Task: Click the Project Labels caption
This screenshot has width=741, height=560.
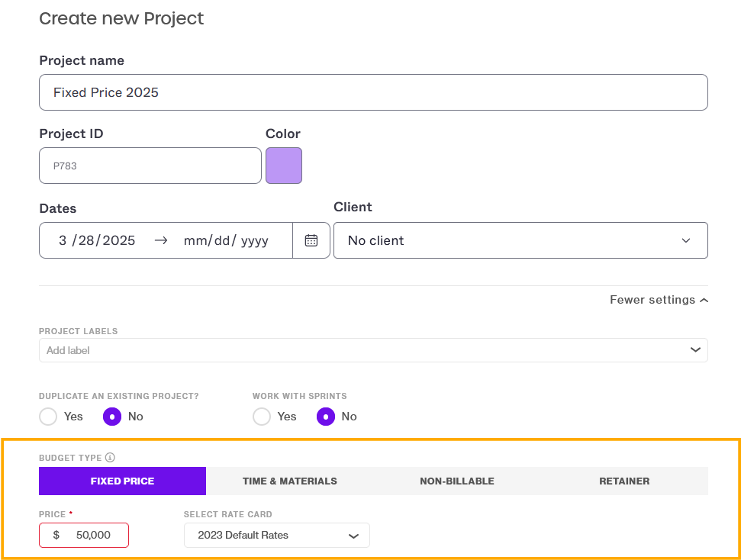Action: point(79,331)
